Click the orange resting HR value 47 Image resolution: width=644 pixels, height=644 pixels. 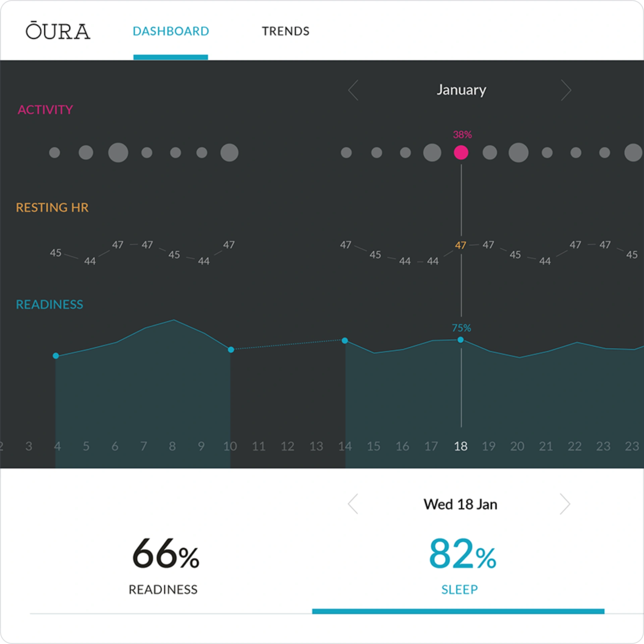pos(461,246)
